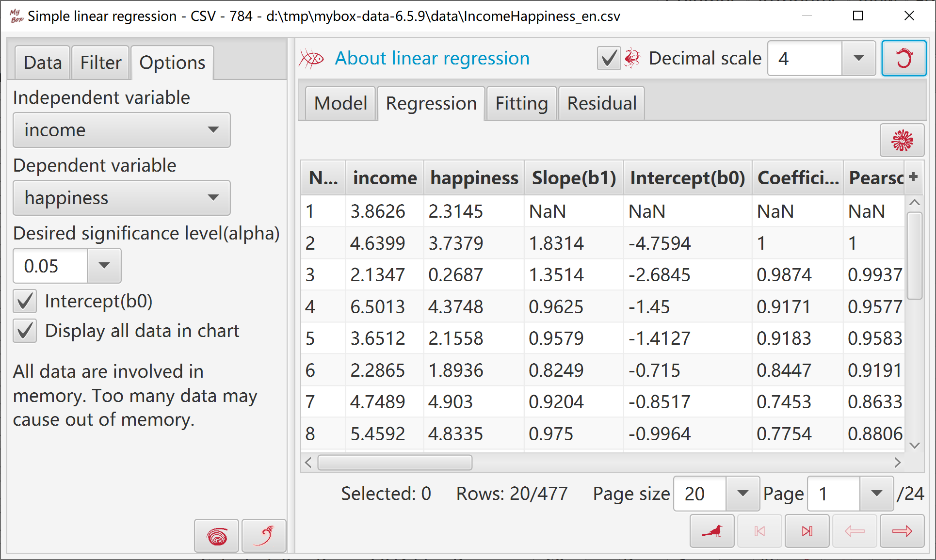Open the About linear regression link
Viewport: 936px width, 560px height.
pos(432,58)
